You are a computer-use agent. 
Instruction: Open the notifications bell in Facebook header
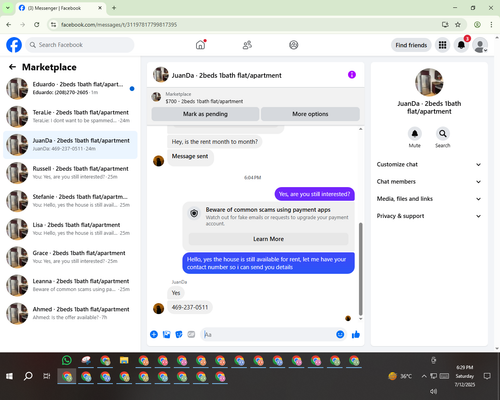tap(461, 45)
